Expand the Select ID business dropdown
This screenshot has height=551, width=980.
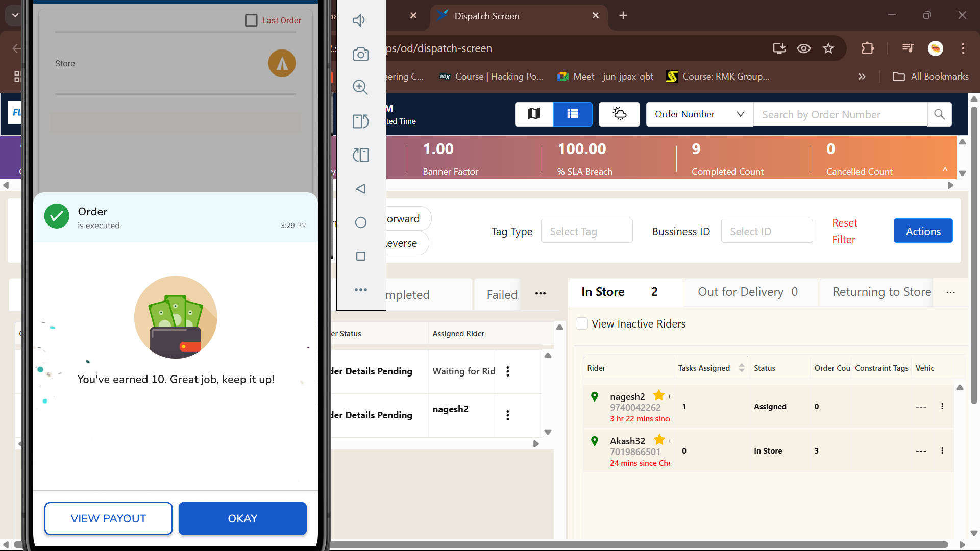766,232
